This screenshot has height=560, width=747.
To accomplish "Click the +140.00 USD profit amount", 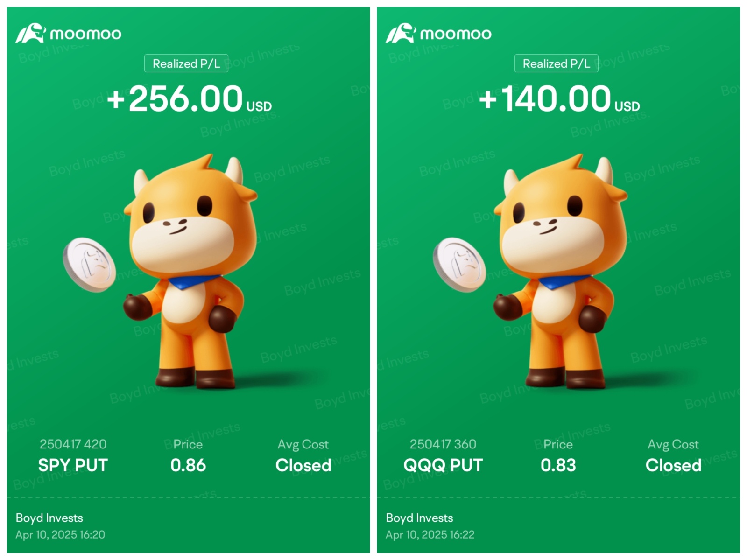I will click(x=559, y=99).
